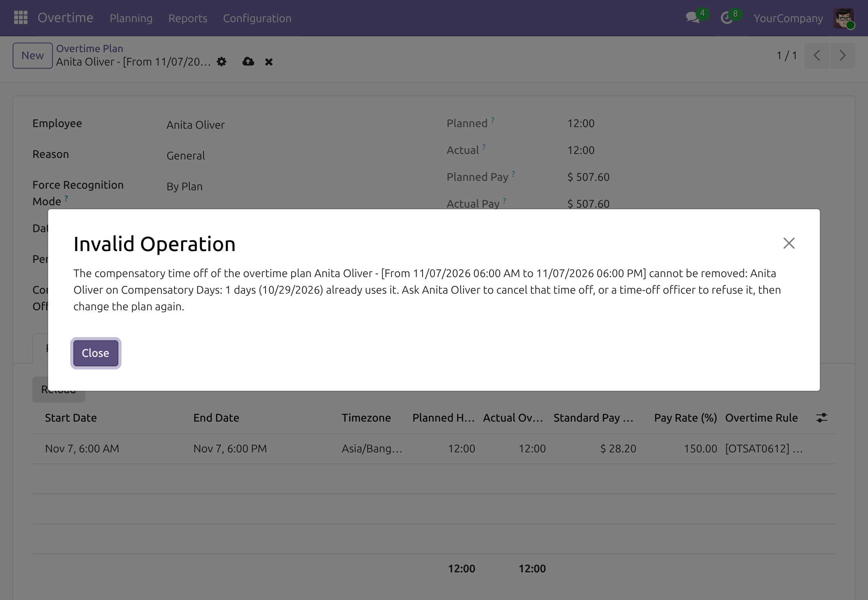Click the Close button in dialog
This screenshot has height=600, width=868.
(x=95, y=353)
